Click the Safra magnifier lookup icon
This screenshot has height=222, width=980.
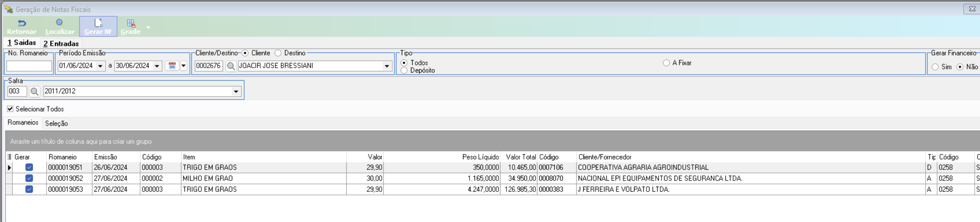pos(34,91)
